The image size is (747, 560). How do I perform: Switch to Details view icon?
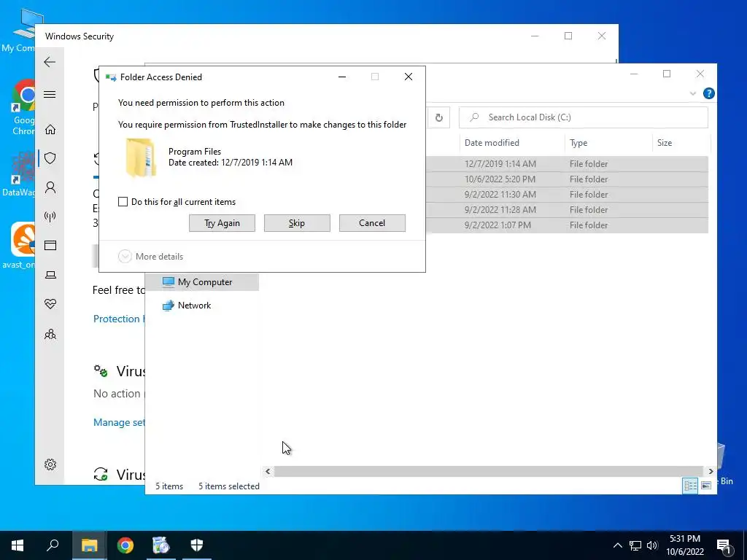click(690, 485)
